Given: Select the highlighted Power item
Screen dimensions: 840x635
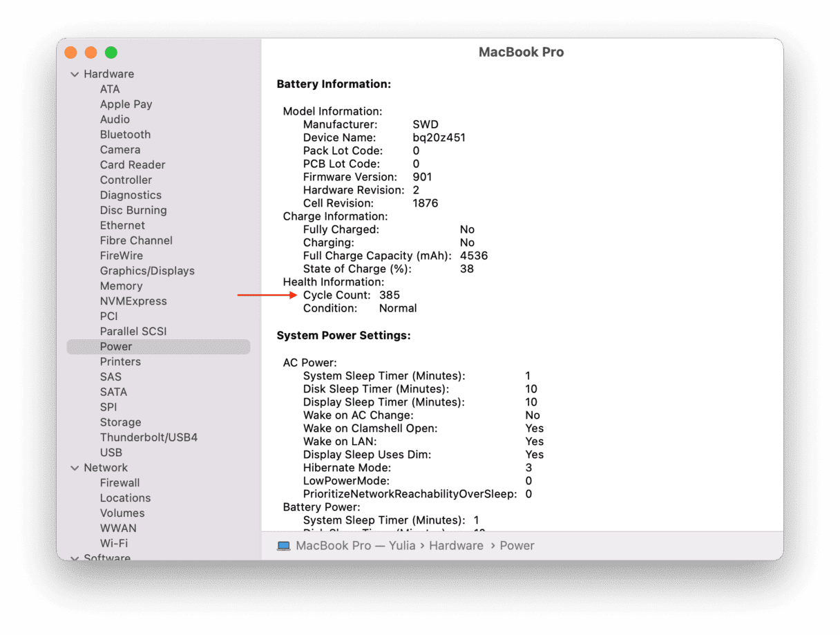Looking at the screenshot, I should point(158,347).
